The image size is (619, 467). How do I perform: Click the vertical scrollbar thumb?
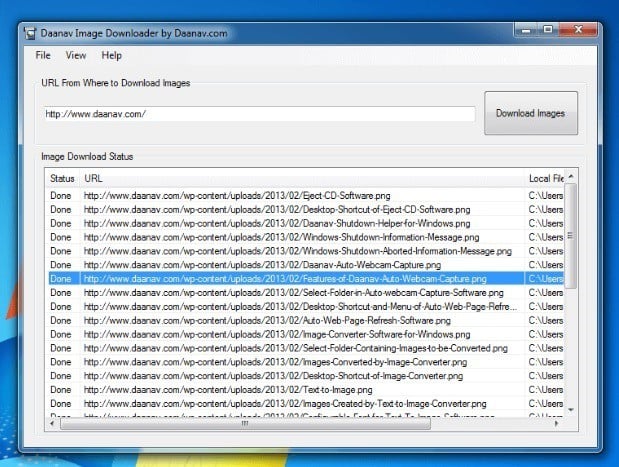pos(571,236)
